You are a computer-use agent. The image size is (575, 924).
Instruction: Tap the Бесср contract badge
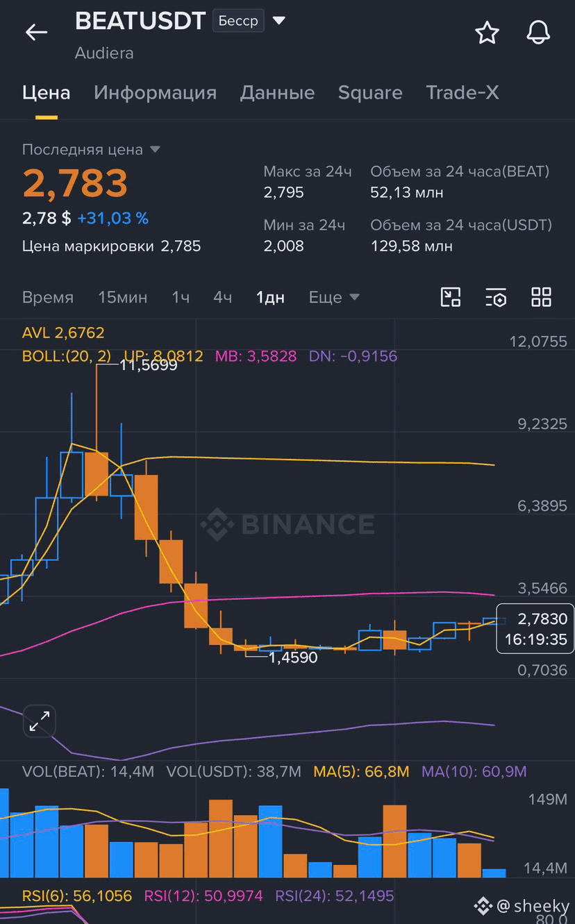238,21
